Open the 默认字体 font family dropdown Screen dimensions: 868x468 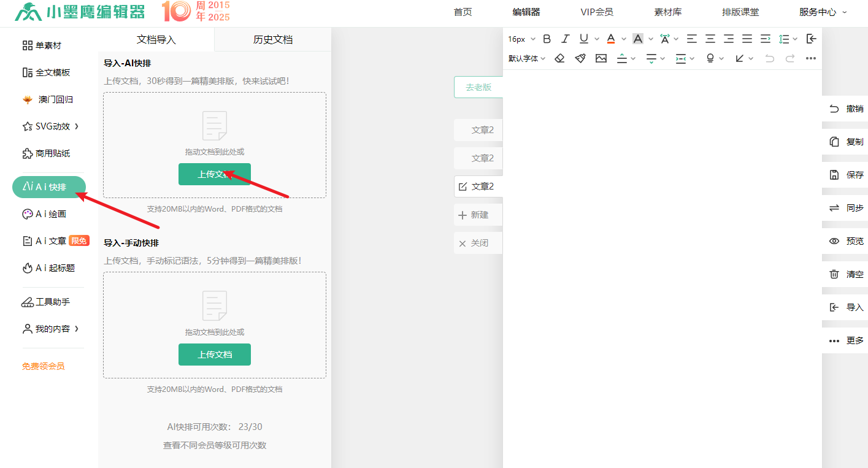pyautogui.click(x=526, y=58)
